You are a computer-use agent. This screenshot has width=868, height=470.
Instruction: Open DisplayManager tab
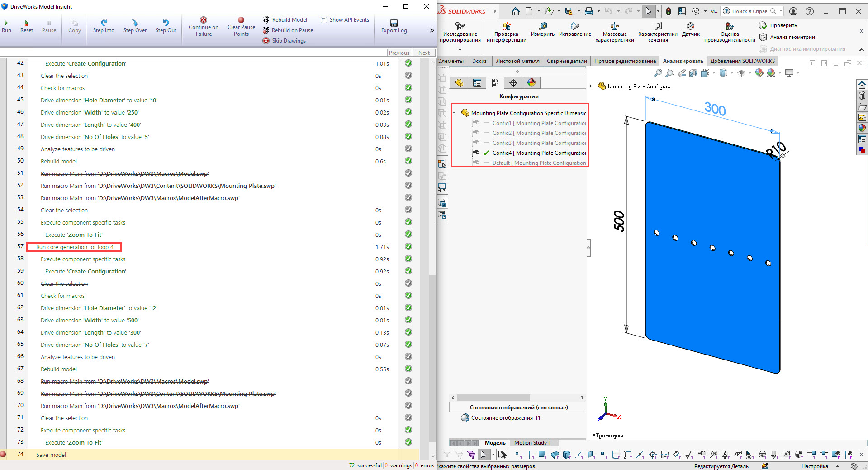pyautogui.click(x=531, y=83)
